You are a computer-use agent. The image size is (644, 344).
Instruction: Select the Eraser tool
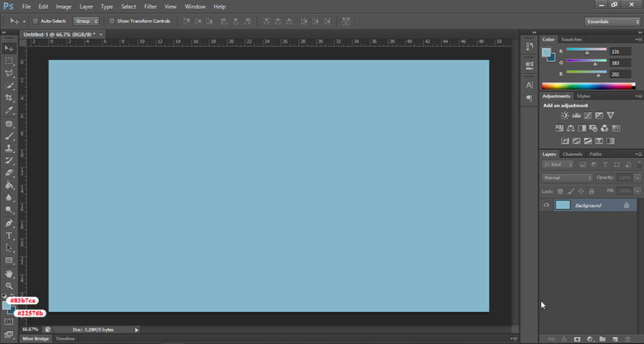click(x=9, y=173)
